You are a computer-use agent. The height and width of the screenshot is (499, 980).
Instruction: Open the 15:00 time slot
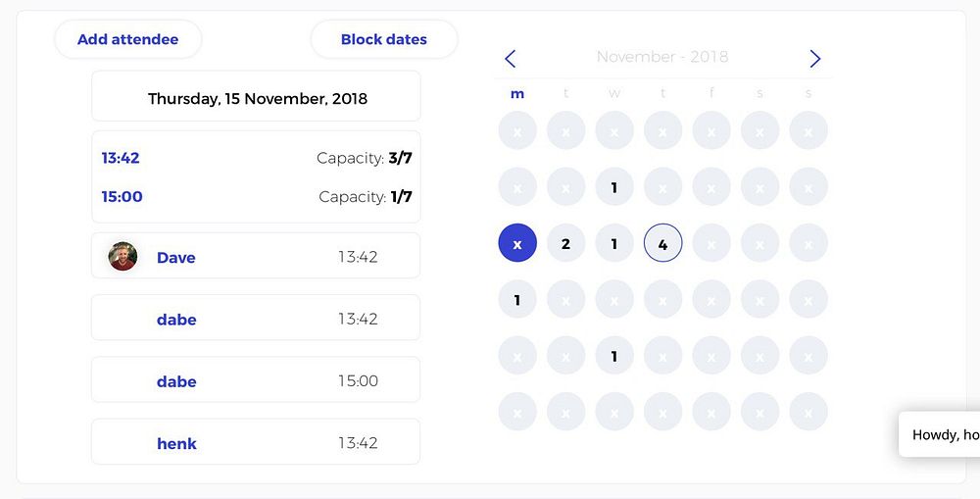pyautogui.click(x=122, y=196)
